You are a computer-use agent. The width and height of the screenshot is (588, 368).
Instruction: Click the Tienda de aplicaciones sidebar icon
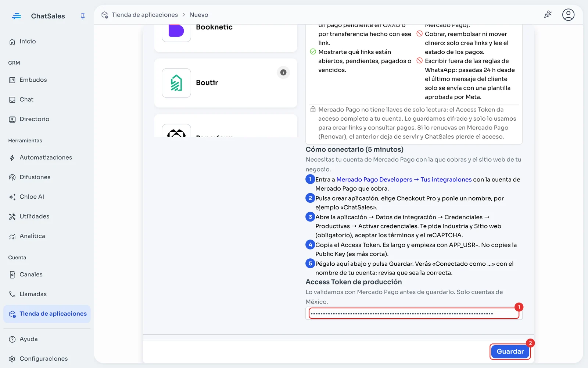[12, 314]
